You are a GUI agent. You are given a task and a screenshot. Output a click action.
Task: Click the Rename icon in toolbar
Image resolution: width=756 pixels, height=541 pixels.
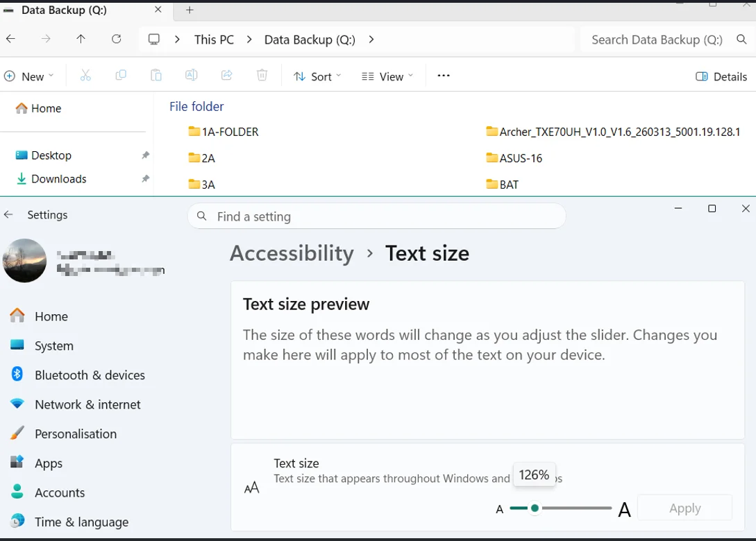point(192,75)
